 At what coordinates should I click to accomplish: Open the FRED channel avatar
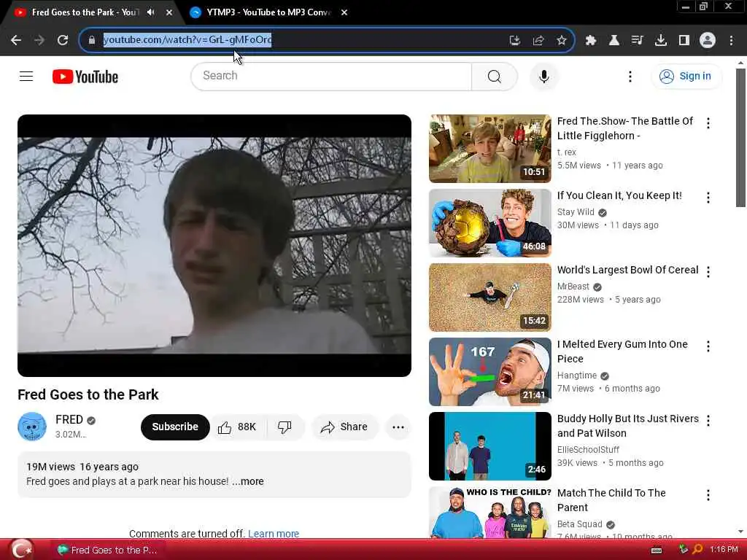point(32,427)
